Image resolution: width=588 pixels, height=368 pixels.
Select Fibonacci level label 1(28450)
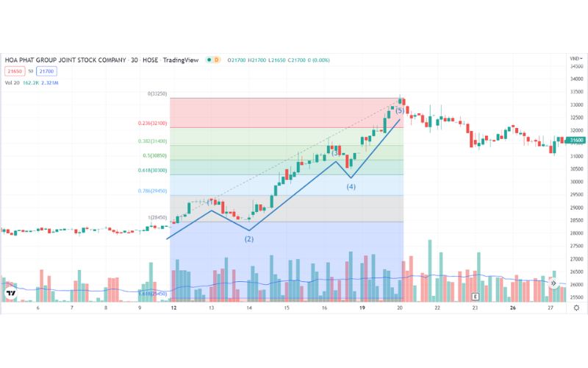pos(157,217)
